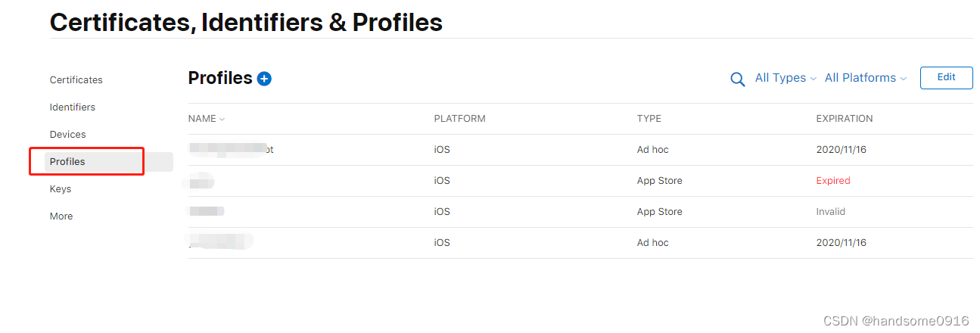Open the All Types filter dropdown
Image resolution: width=980 pixels, height=333 pixels.
point(786,78)
